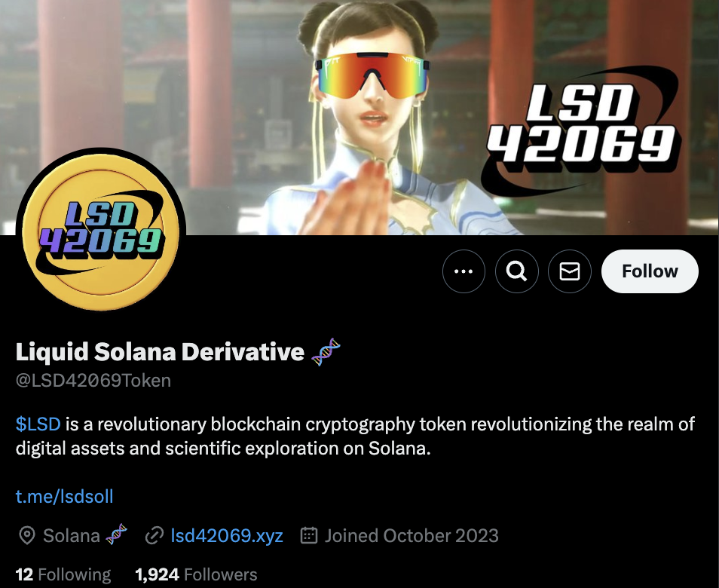Visit the lsd42069.xyz website link
This screenshot has width=719, height=588.
[227, 535]
